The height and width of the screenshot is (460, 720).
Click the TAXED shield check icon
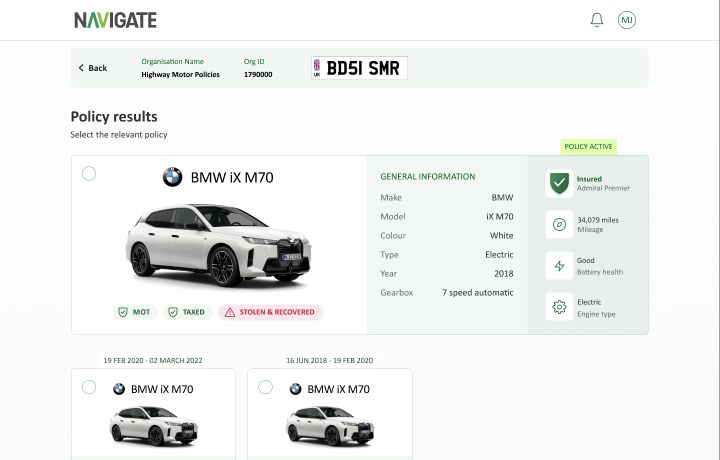click(173, 312)
